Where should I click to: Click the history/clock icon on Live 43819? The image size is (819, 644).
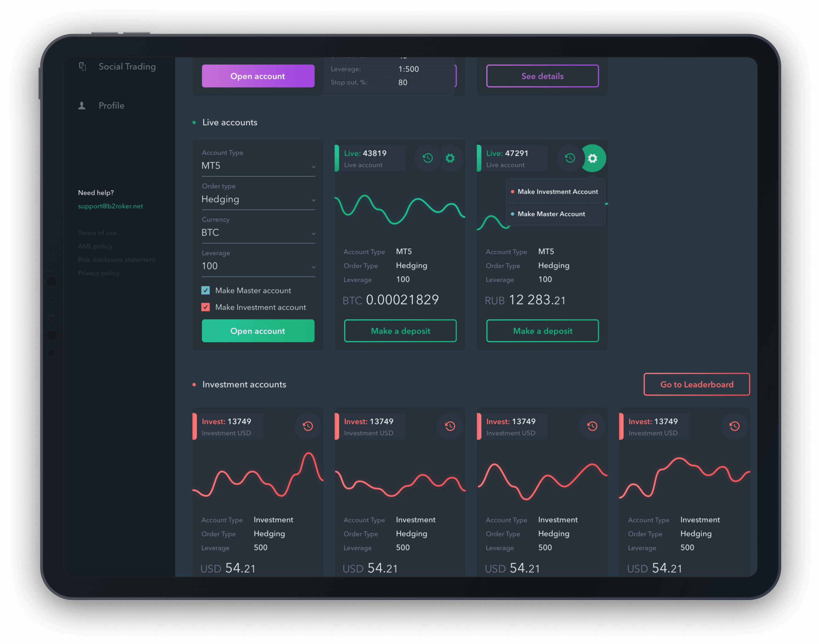(x=429, y=157)
